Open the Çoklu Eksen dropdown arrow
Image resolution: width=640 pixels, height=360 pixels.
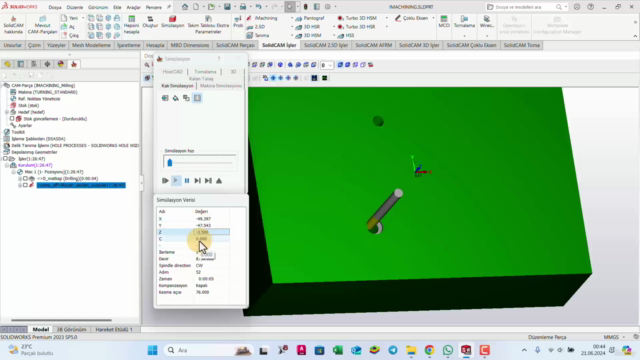[x=433, y=18]
